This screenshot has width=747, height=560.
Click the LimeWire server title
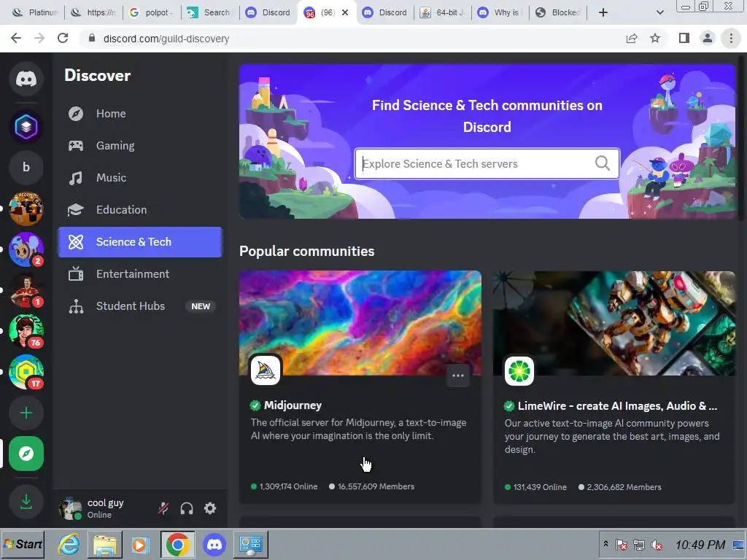[x=617, y=405]
